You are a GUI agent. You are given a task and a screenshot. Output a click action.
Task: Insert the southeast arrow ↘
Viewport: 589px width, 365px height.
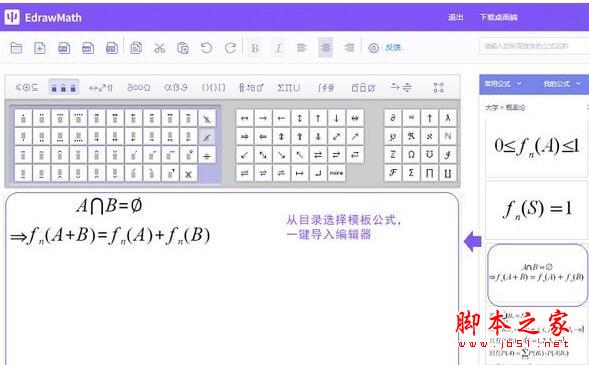point(281,155)
